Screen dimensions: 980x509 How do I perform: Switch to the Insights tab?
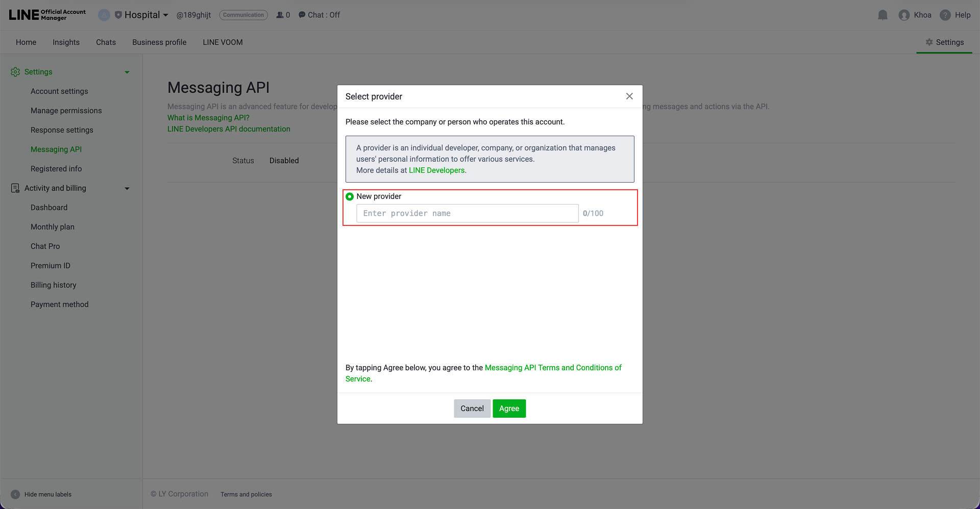(66, 42)
